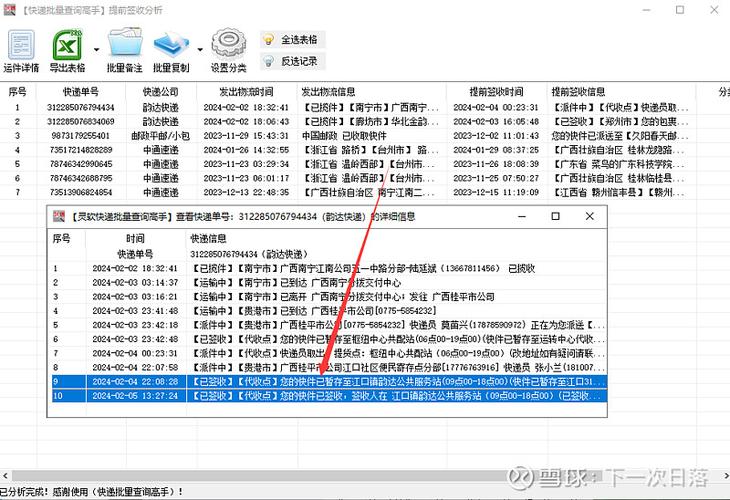This screenshot has height=500, width=730.
Task: Select detail row 2024-02-03 23:42:18
Action: [x=329, y=325]
